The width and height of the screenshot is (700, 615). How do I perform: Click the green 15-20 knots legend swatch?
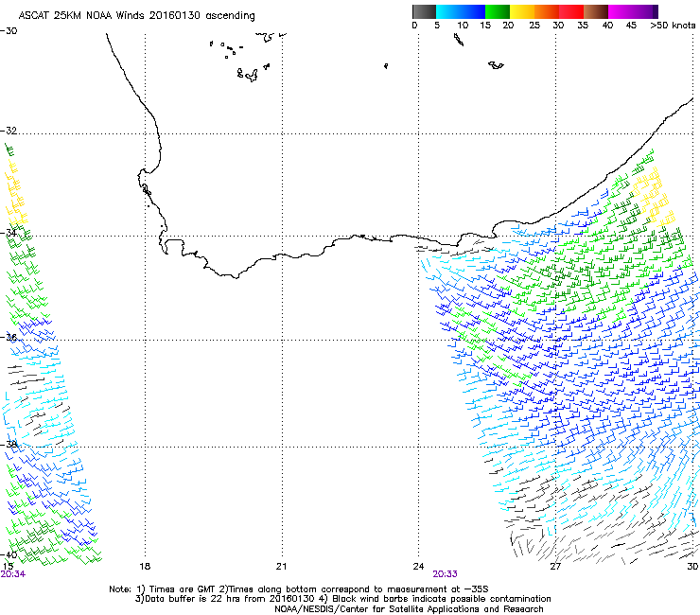click(498, 11)
